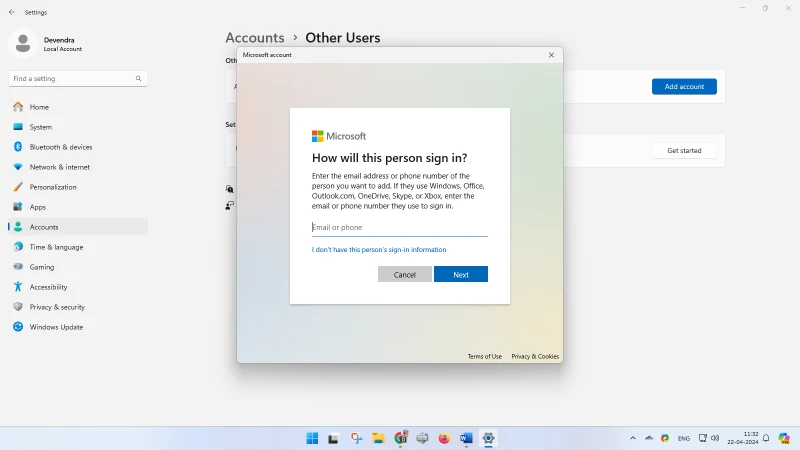The height and width of the screenshot is (450, 800).
Task: Click the Get started button
Action: [x=684, y=151]
